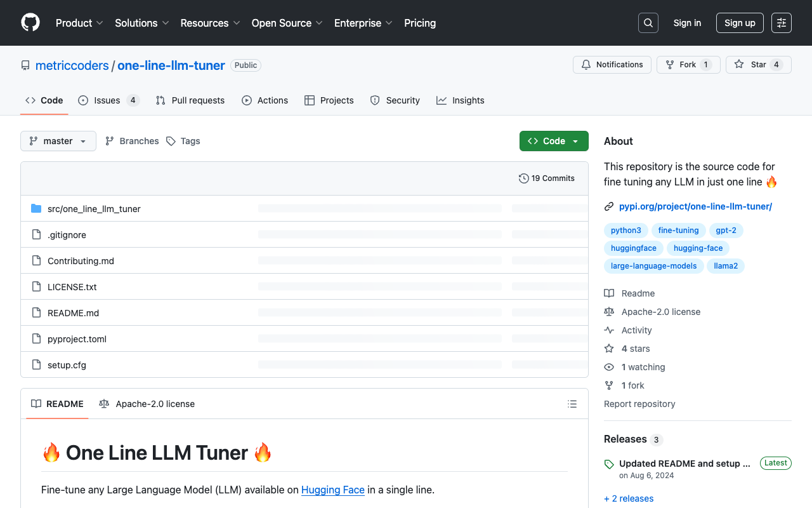Follow the Hugging Face link in README
This screenshot has height=508, width=812.
332,490
